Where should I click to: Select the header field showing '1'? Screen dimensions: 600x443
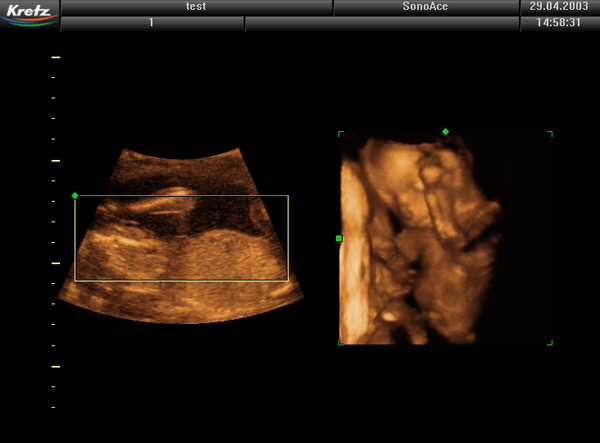(x=152, y=23)
